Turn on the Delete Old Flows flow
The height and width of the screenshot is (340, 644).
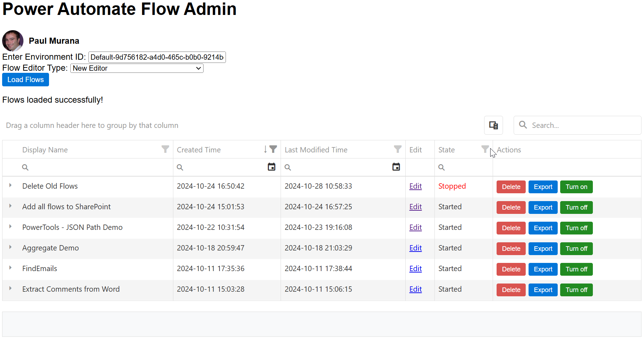coord(576,187)
